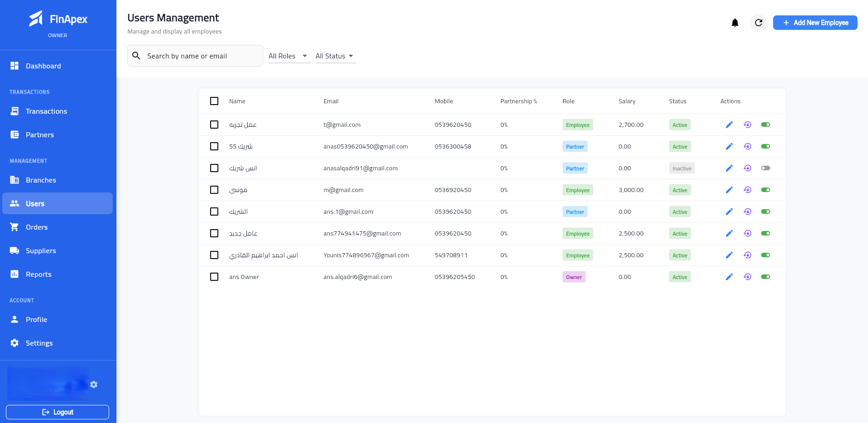Reset password for ans Owner
This screenshot has height=423, width=868.
tap(747, 277)
